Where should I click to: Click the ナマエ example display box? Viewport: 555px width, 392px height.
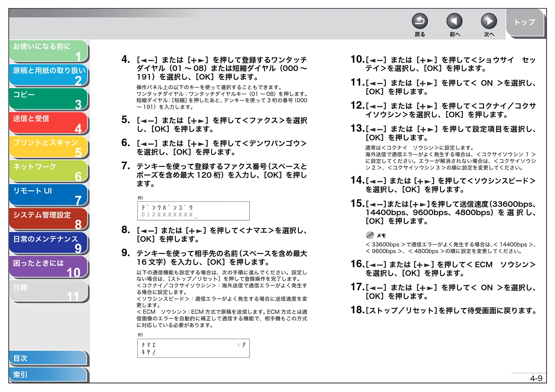pyautogui.click(x=193, y=348)
